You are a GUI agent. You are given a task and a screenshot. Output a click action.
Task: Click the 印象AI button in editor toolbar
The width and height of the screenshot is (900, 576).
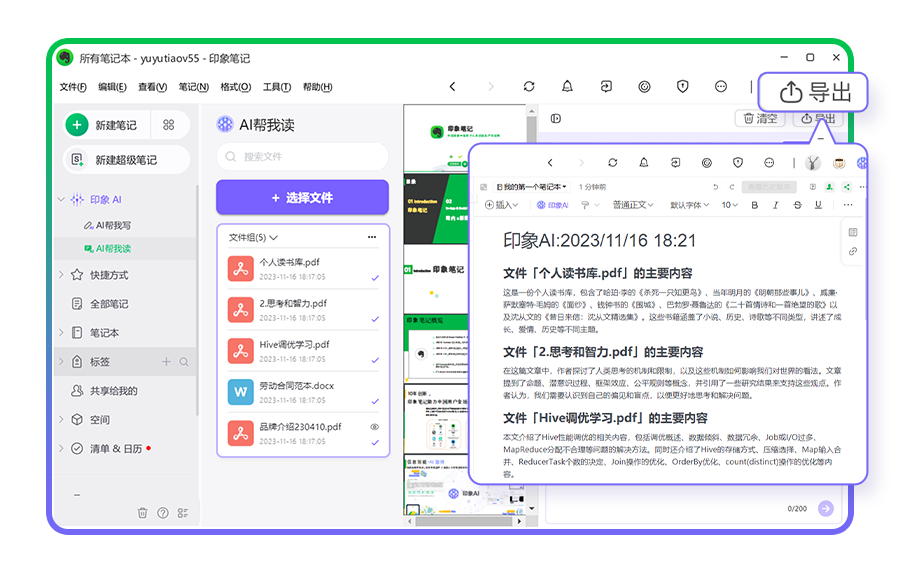552,205
